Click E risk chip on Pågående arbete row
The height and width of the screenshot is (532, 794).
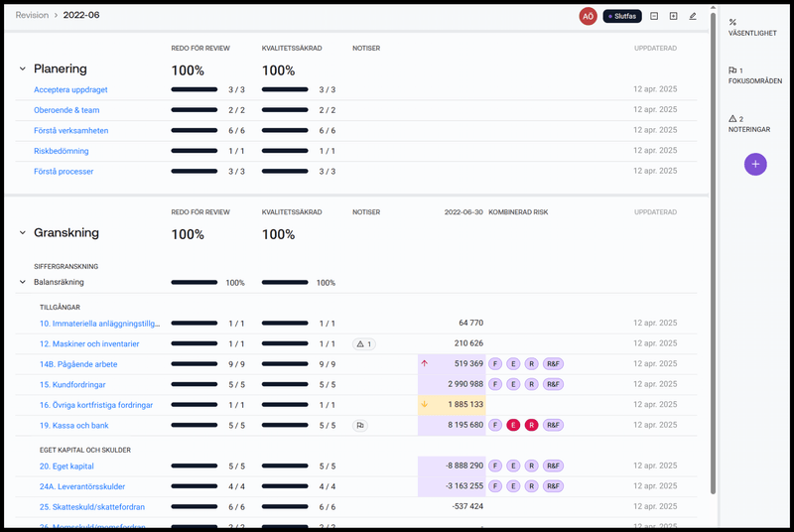tap(513, 364)
